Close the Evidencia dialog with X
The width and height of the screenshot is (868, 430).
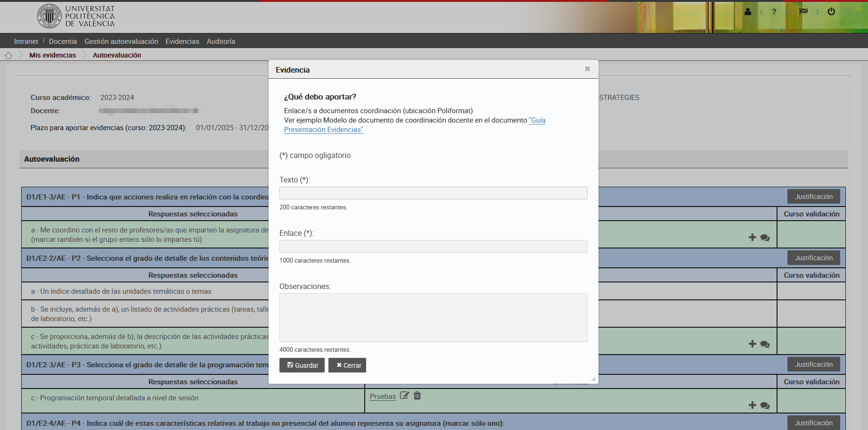click(x=588, y=69)
